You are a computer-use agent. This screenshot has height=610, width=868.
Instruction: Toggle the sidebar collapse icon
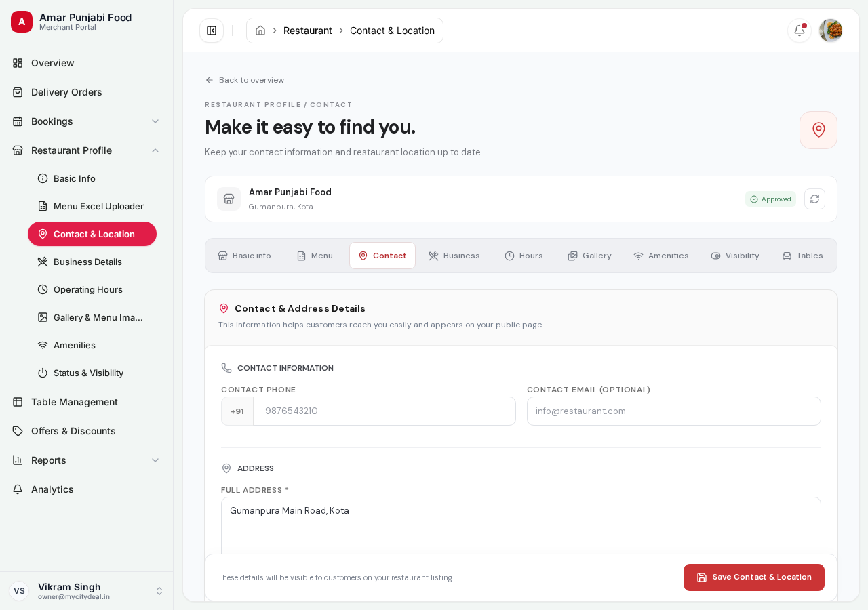[x=212, y=30]
